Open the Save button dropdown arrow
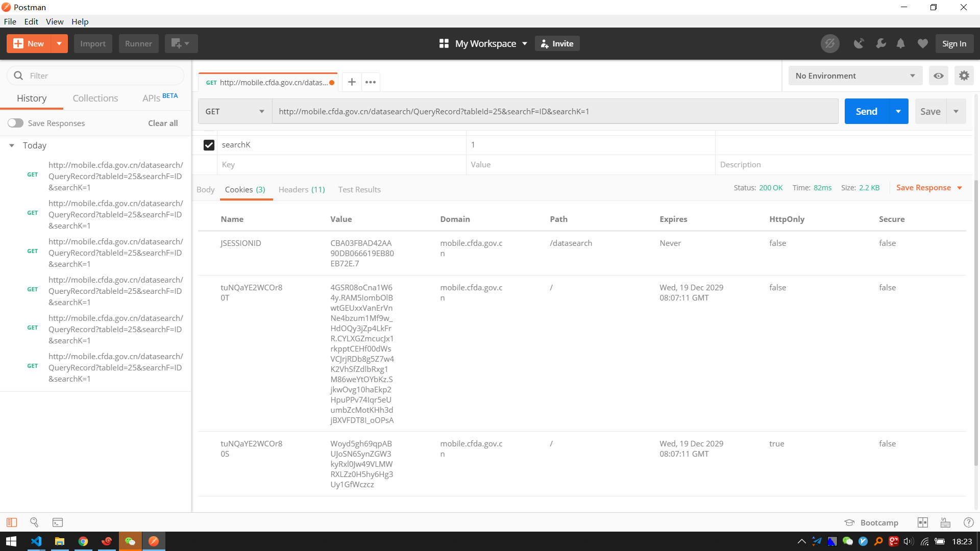 point(956,112)
